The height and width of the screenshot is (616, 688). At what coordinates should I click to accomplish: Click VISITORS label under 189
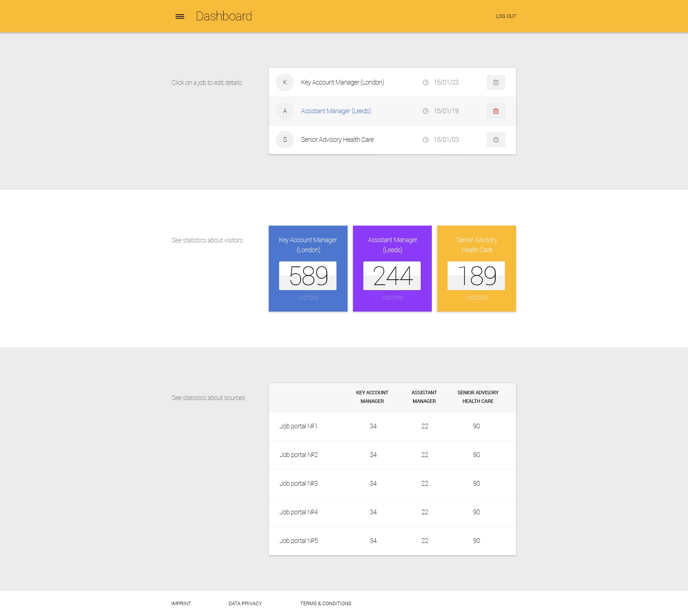tap(477, 298)
